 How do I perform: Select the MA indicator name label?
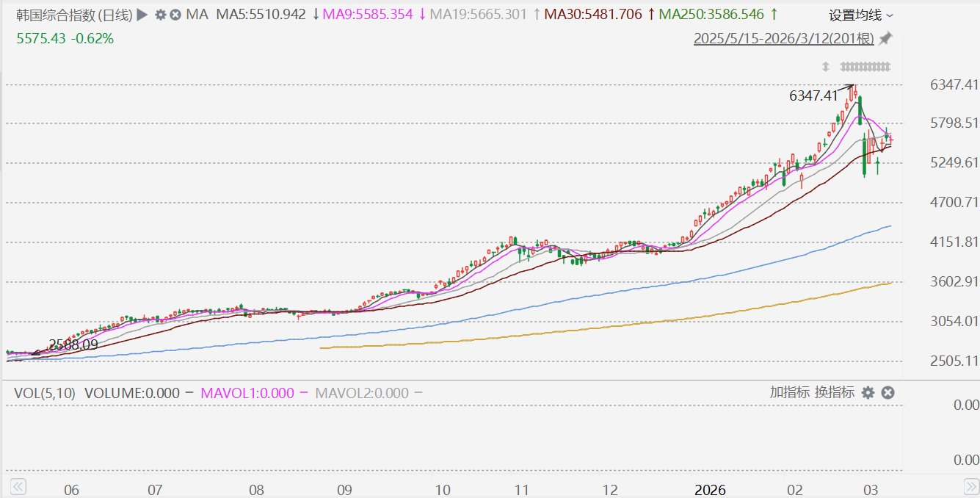pyautogui.click(x=197, y=15)
